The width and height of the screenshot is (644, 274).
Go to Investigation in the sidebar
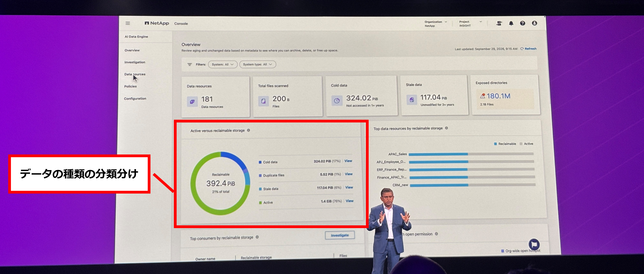point(135,62)
